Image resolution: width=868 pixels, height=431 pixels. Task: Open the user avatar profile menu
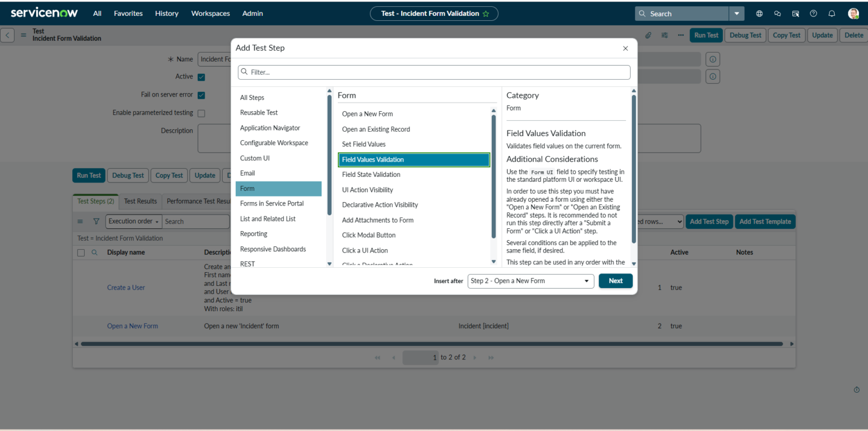point(853,14)
